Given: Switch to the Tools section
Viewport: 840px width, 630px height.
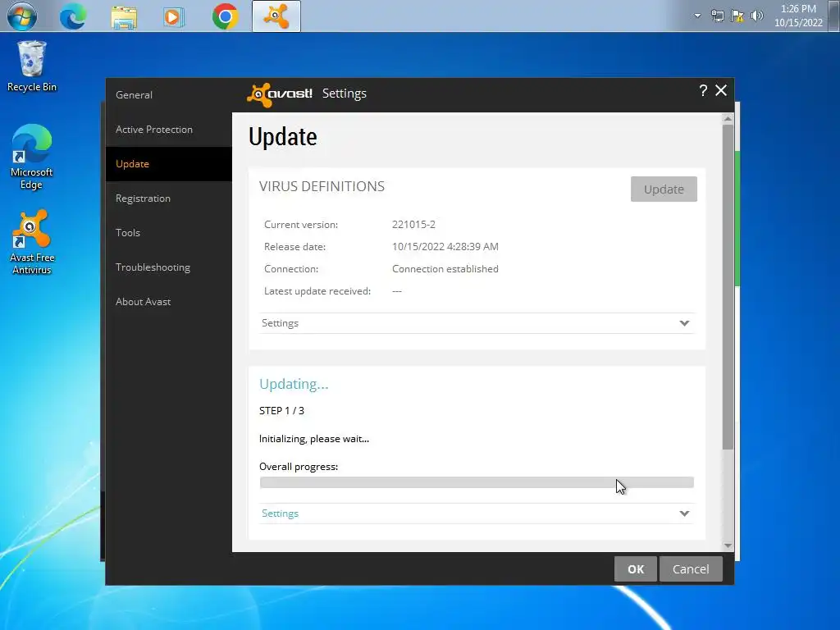Looking at the screenshot, I should tap(169, 232).
